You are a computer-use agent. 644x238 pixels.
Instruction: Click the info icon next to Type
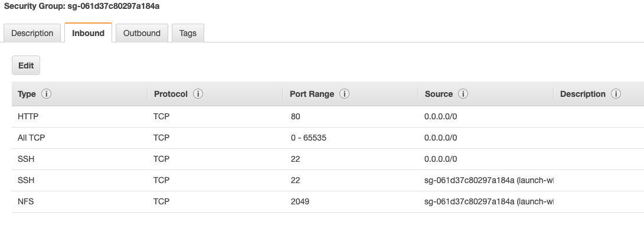tap(46, 94)
